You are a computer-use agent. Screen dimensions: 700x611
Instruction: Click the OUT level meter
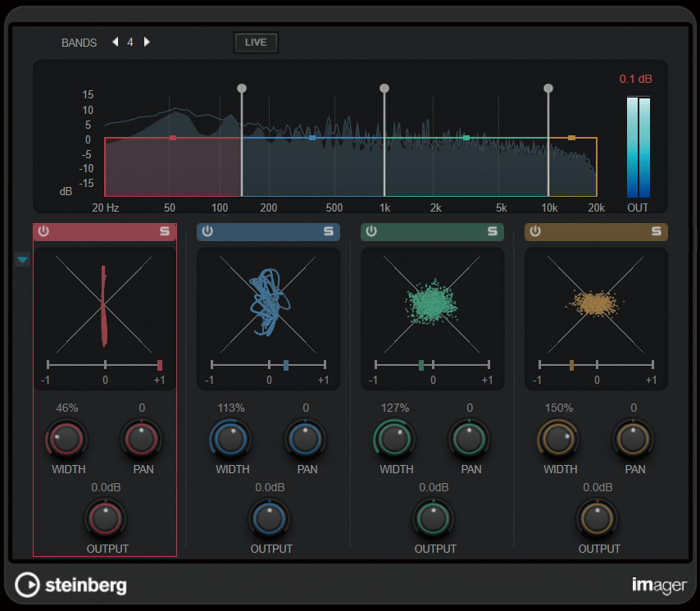(639, 147)
